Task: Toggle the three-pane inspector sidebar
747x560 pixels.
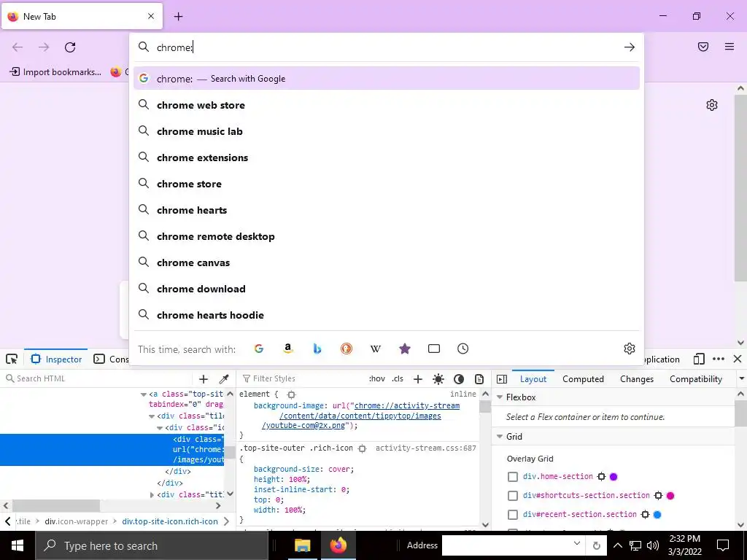Action: click(x=502, y=379)
